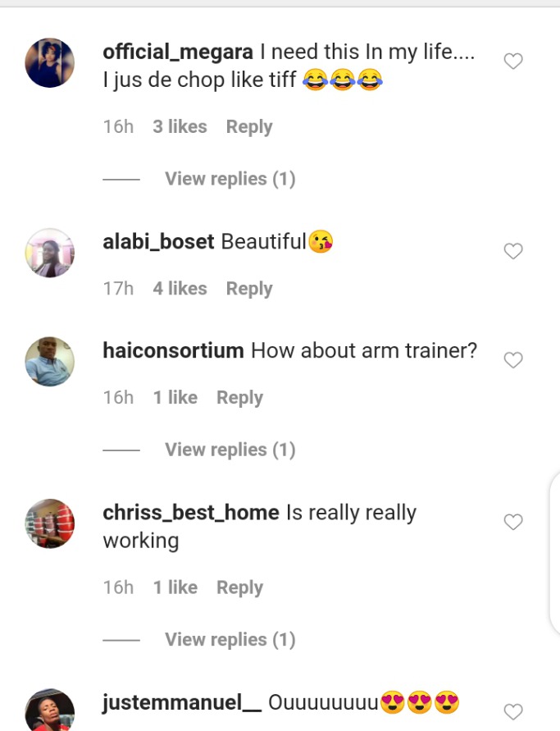The width and height of the screenshot is (560, 731).
Task: Open chriss_best_home's profile avatar
Action: point(49,523)
